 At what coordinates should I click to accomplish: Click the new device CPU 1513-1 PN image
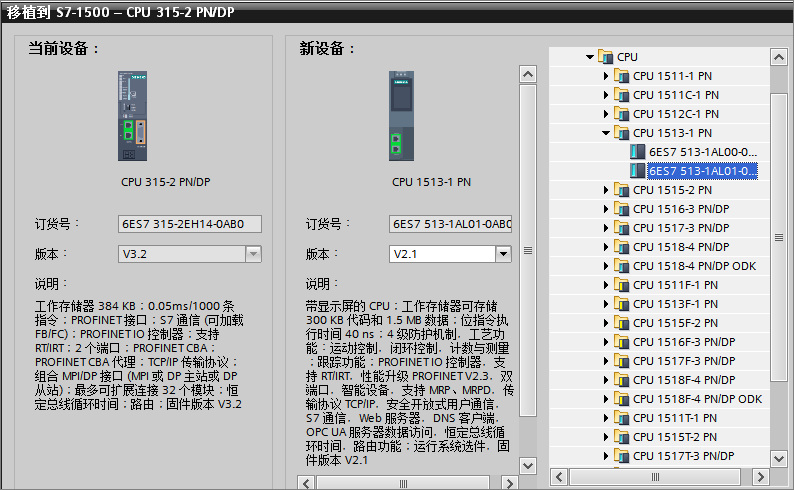[x=402, y=116]
